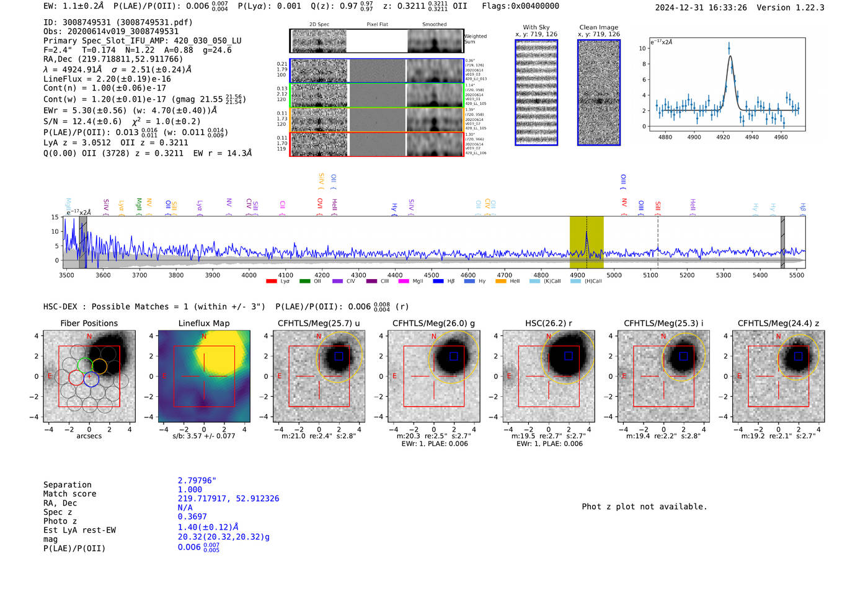Click the Est LyA rest-EW value 1.40(±0.12)Å
868x591 pixels.
pyautogui.click(x=208, y=527)
